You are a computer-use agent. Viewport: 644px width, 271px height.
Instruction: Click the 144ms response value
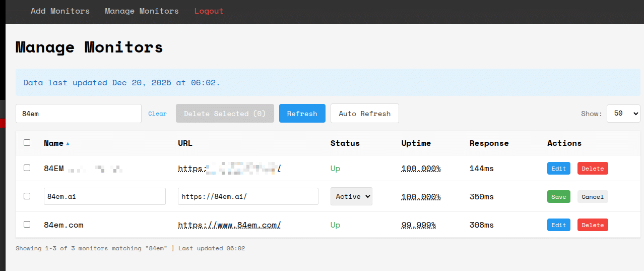[x=482, y=169]
